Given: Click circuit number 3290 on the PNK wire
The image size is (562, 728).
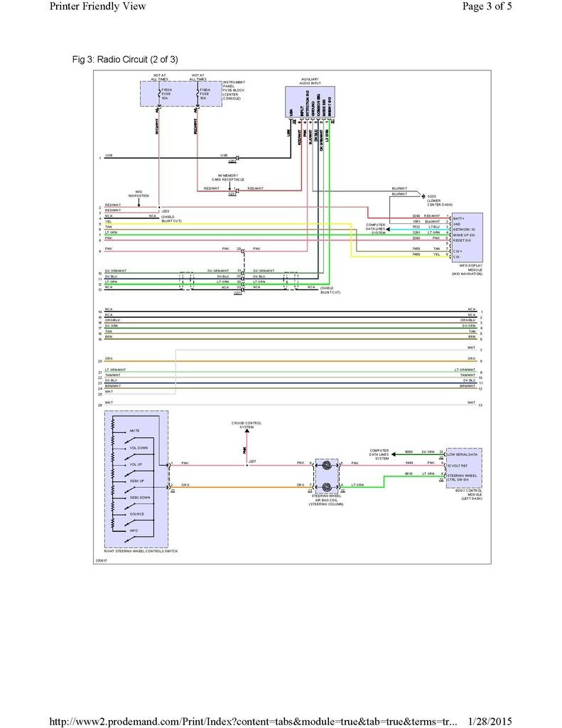Looking at the screenshot, I should pos(416,238).
